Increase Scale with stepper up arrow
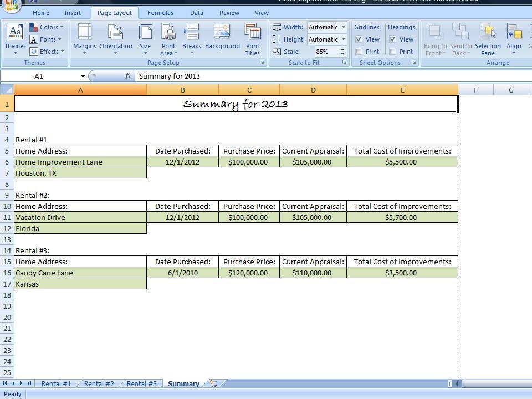Viewport: 532px width, 399px height. (342, 49)
